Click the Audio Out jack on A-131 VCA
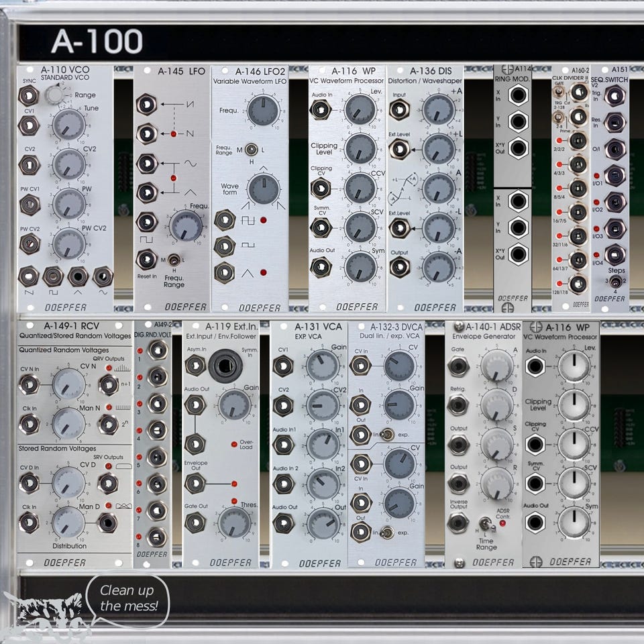644x644 pixels. click(x=284, y=523)
